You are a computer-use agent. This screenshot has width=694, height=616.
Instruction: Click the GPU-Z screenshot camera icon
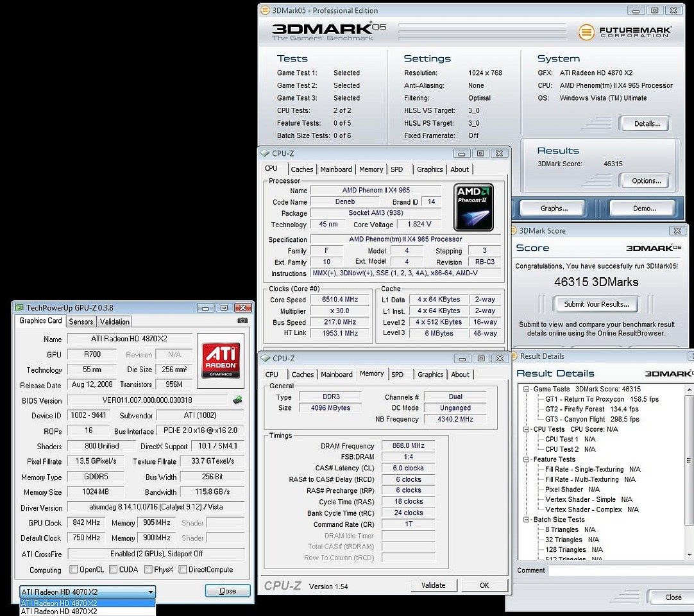(242, 321)
